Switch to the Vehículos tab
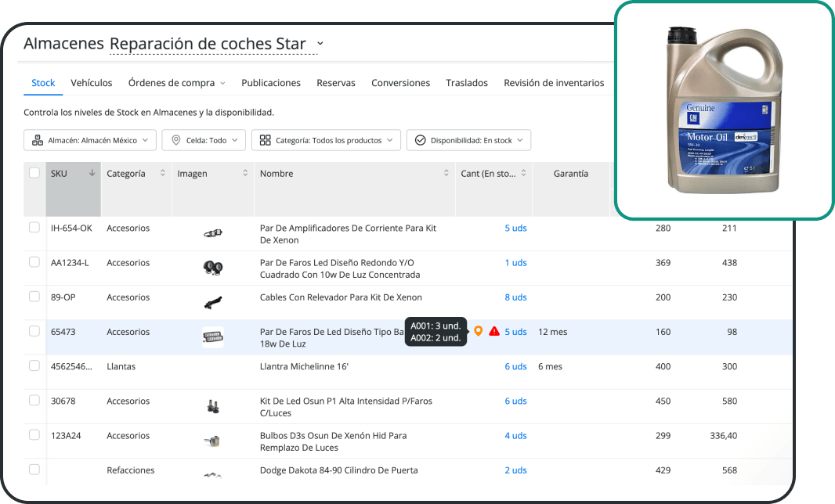The width and height of the screenshot is (835, 504). click(x=92, y=82)
